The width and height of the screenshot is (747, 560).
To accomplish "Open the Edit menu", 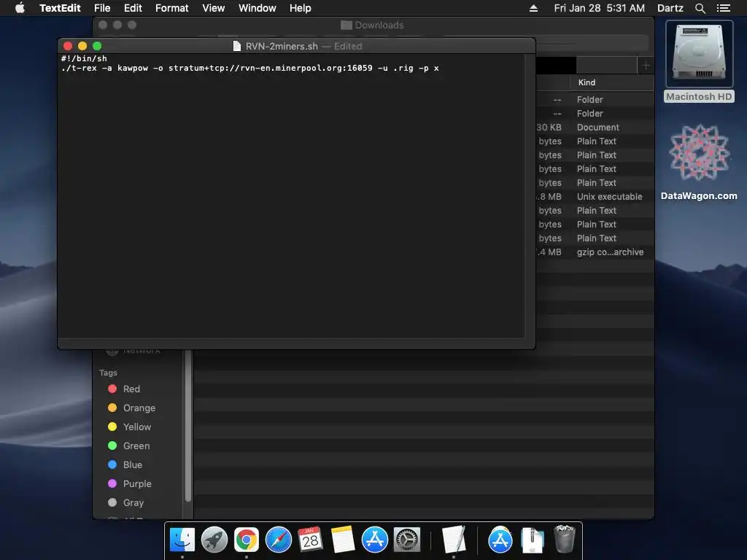I will pyautogui.click(x=133, y=8).
